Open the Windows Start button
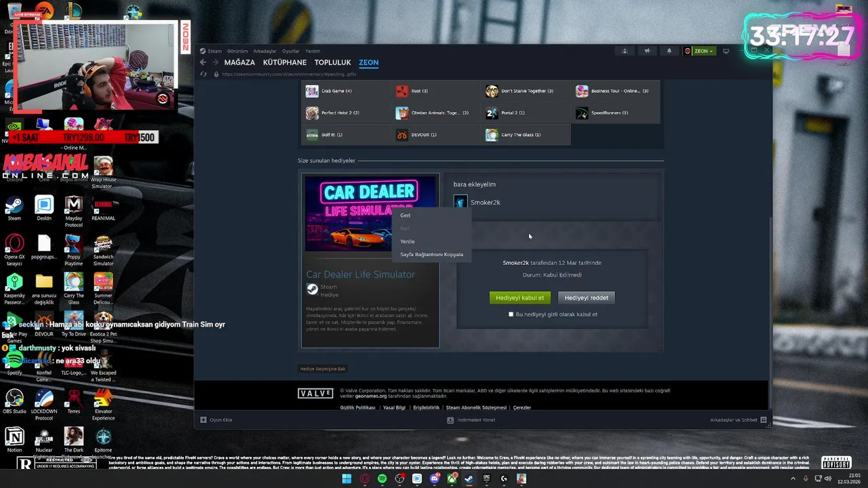Viewport: 868px width, 488px height. pos(347,479)
